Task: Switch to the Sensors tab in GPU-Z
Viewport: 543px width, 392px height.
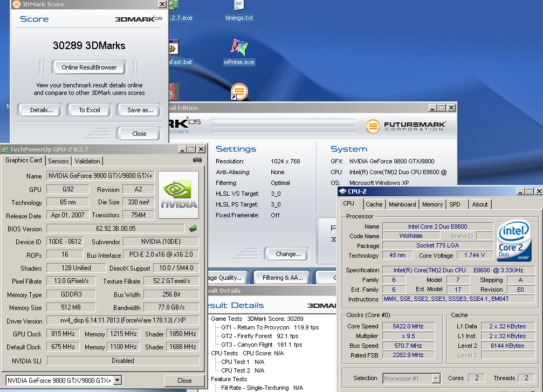Action: pos(58,161)
